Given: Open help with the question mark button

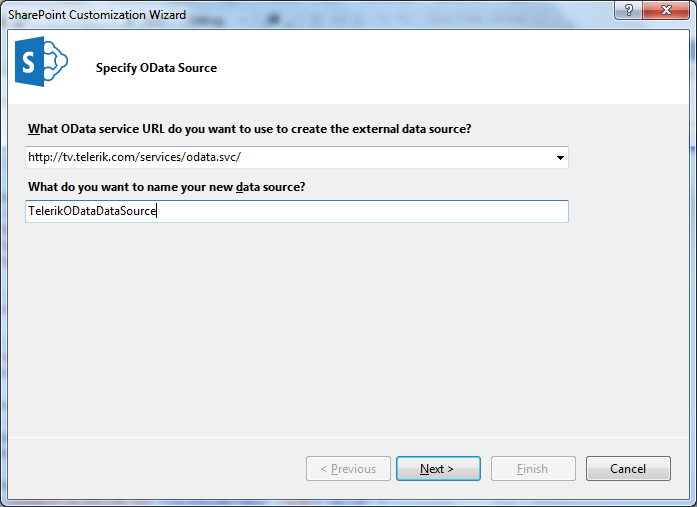Looking at the screenshot, I should tap(629, 10).
